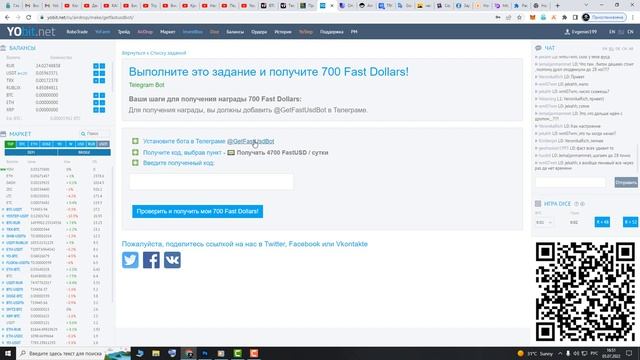Click the QR code image

pyautogui.click(x=585, y=291)
